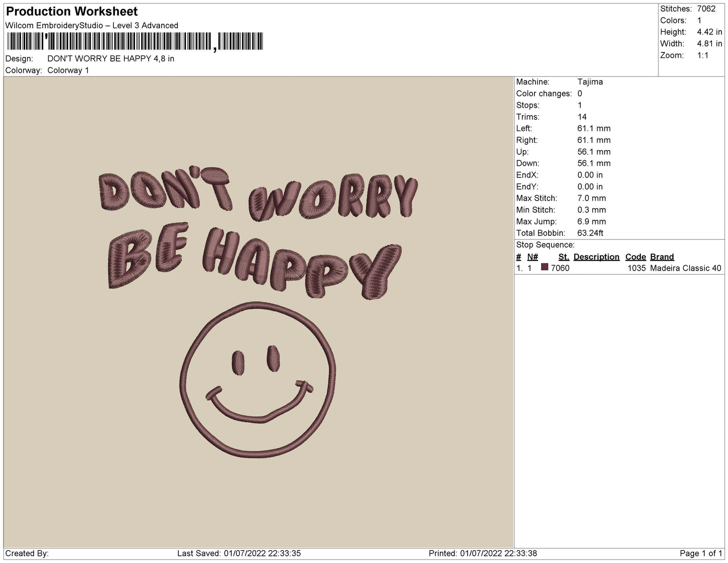The width and height of the screenshot is (728, 563).
Task: Click the smiley face's left eye
Action: [238, 362]
